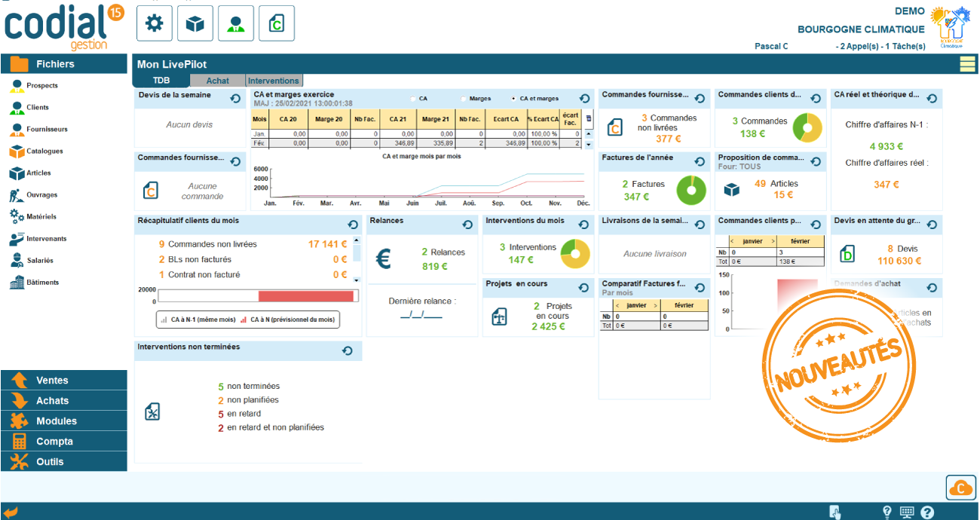Image resolution: width=980 pixels, height=520 pixels.
Task: Click the wrench document icon in Interventions non terminées
Action: coord(152,411)
